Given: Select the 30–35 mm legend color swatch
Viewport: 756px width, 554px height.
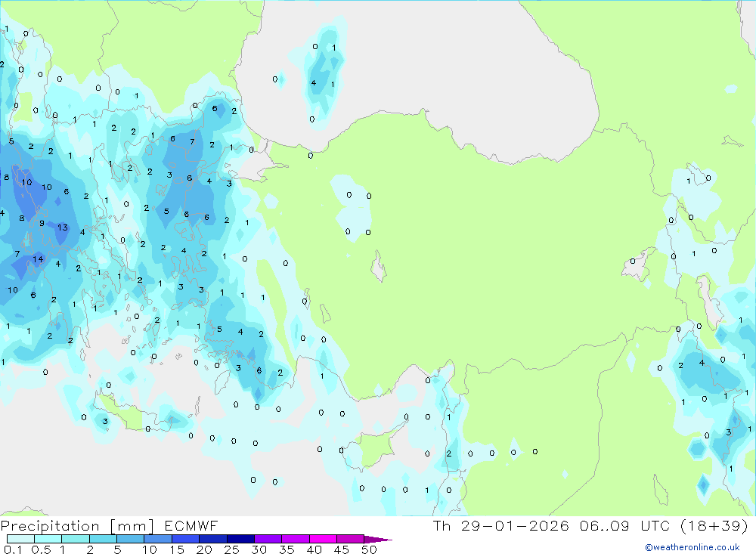Looking at the screenshot, I should [x=268, y=539].
